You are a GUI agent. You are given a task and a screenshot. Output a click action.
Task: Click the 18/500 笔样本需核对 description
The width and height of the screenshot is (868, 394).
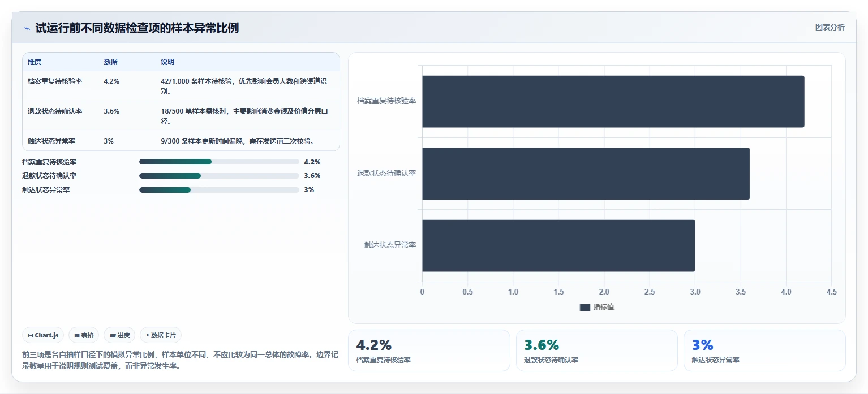pyautogui.click(x=244, y=116)
